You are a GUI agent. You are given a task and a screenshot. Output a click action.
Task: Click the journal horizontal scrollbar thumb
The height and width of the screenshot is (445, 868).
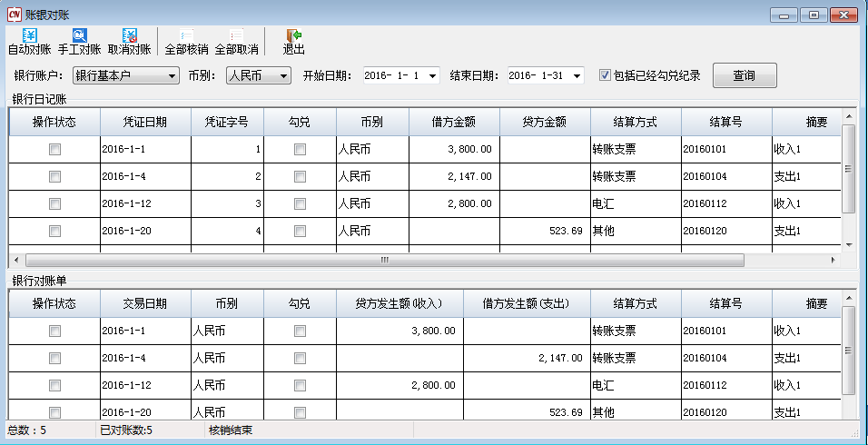383,260
